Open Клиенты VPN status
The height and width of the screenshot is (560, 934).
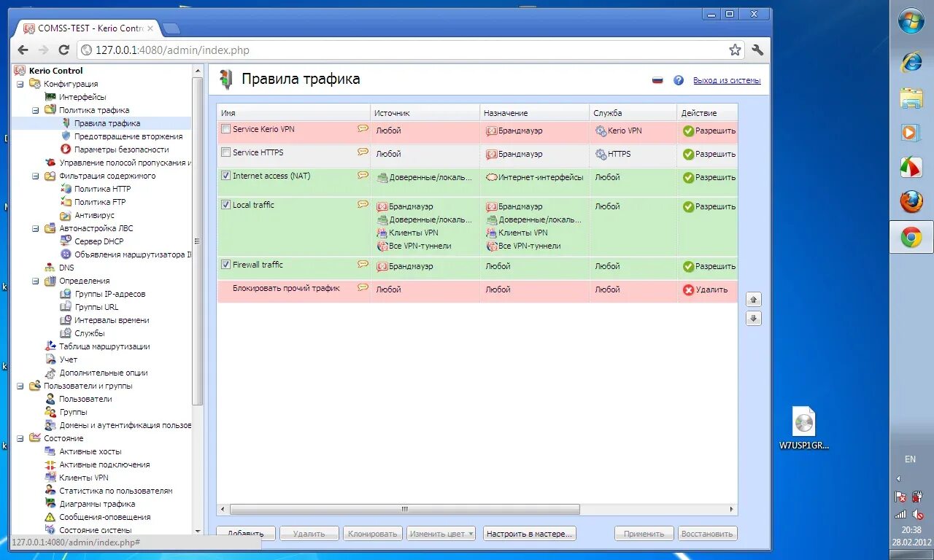tap(83, 478)
